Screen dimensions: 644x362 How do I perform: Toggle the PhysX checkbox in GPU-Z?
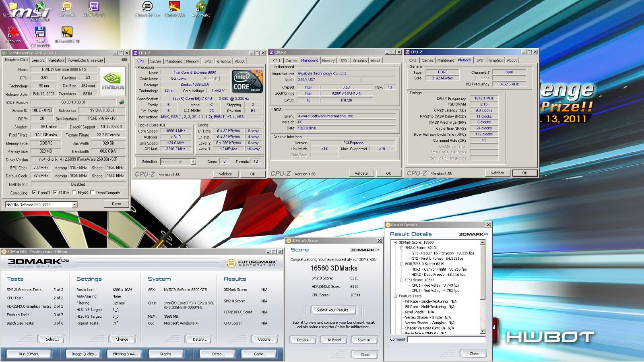pyautogui.click(x=74, y=192)
